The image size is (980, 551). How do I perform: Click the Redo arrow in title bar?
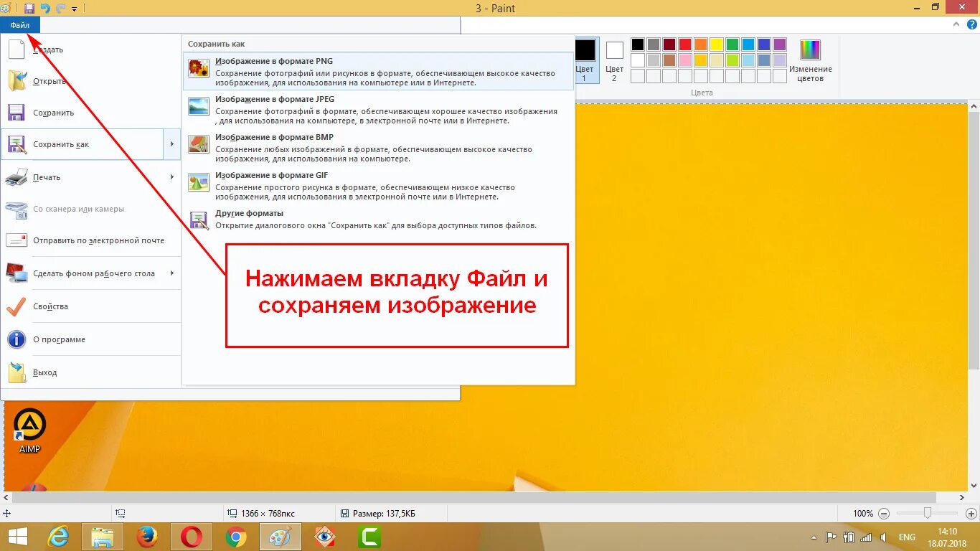[60, 9]
